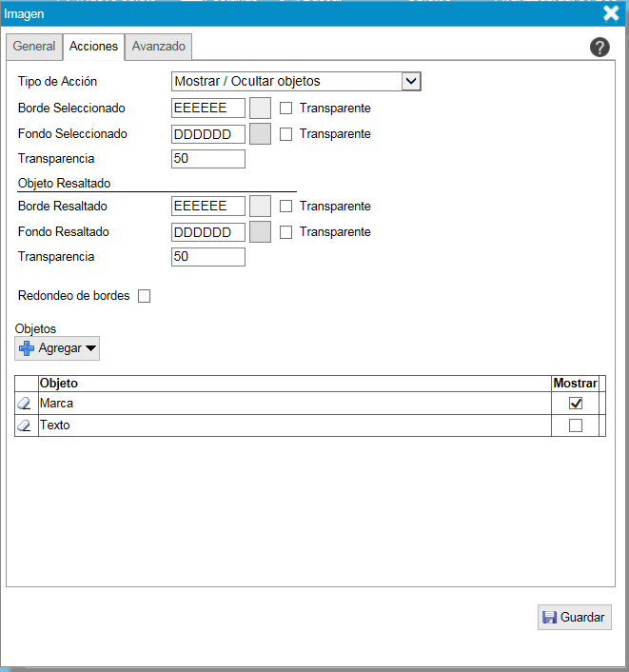Open the Avanzado tab
Viewport: 629px width, 672px height.
click(159, 47)
